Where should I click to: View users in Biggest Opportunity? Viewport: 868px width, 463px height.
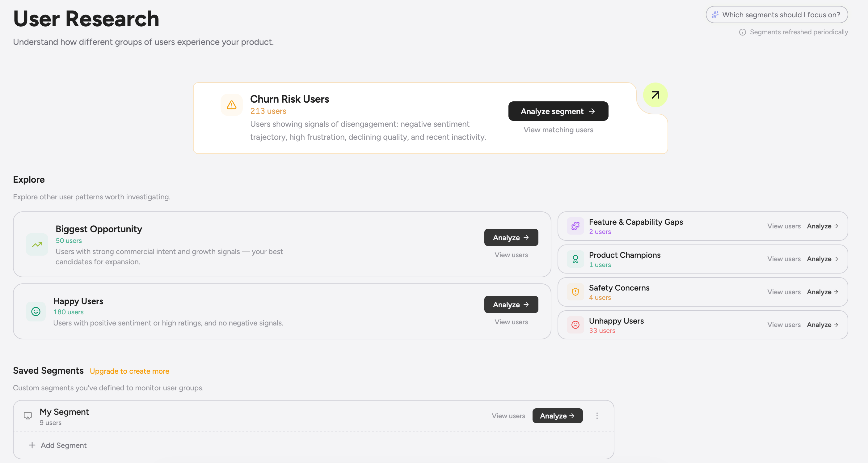pos(511,255)
